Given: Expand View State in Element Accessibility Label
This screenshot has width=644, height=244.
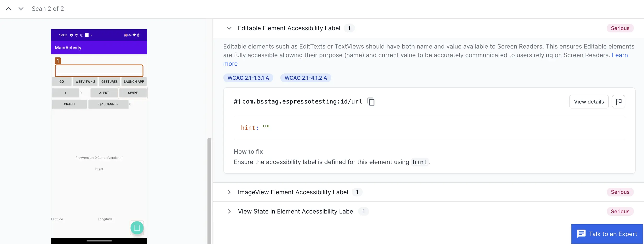Looking at the screenshot, I should (229, 211).
